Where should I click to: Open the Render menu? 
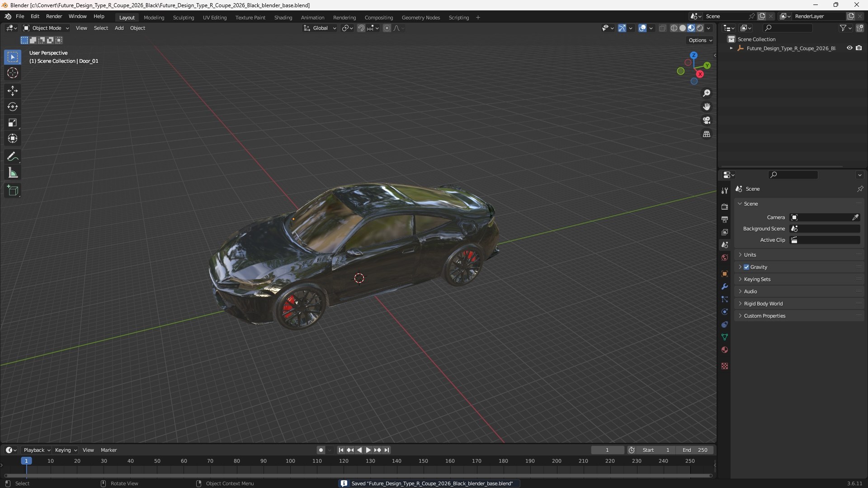pos(54,16)
